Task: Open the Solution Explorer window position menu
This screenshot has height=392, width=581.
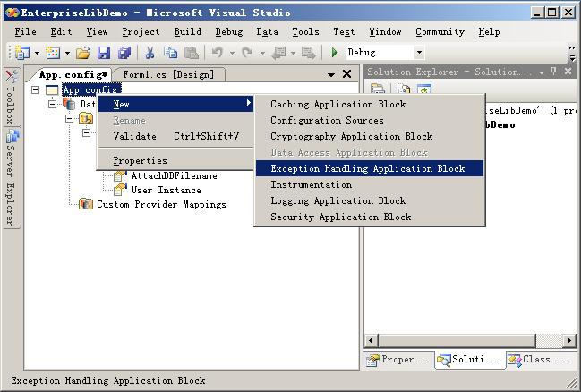Action: pos(542,72)
